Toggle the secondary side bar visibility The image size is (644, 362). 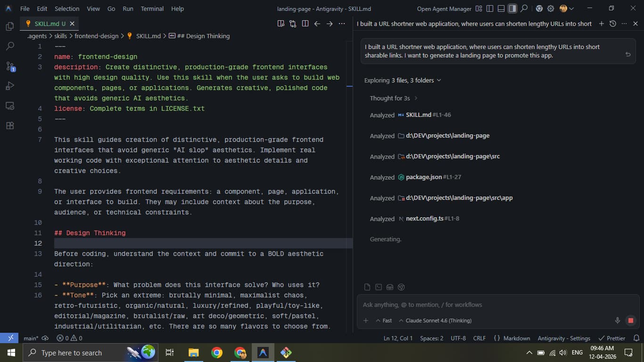click(512, 8)
